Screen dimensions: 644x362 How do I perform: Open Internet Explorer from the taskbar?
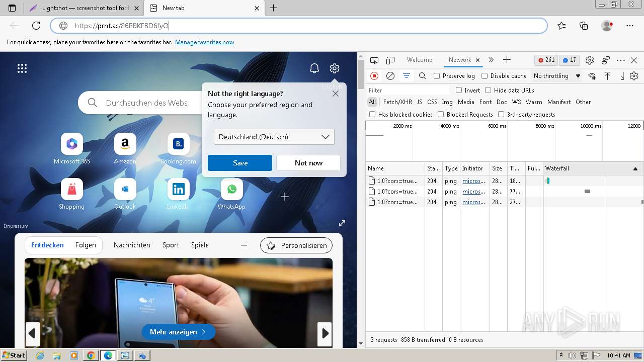(x=40, y=355)
